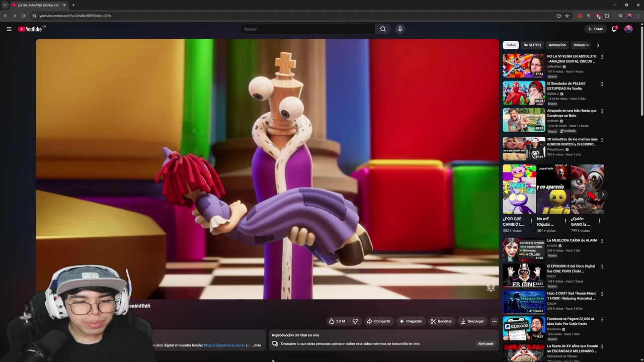The image size is (644, 362).
Task: Click the video player frame
Action: (x=267, y=169)
